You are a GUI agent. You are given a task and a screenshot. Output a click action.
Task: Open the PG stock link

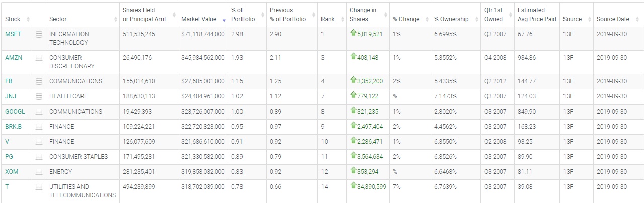[x=9, y=157]
